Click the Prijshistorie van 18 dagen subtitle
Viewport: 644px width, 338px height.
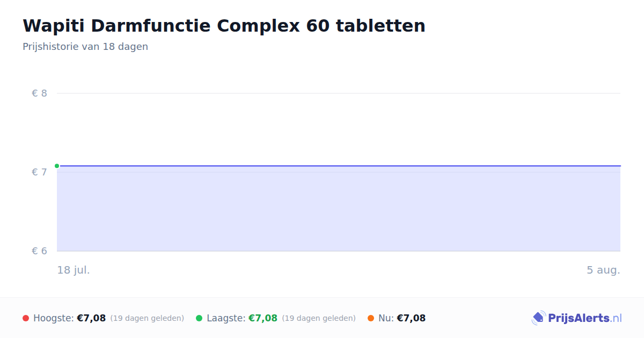click(x=85, y=47)
